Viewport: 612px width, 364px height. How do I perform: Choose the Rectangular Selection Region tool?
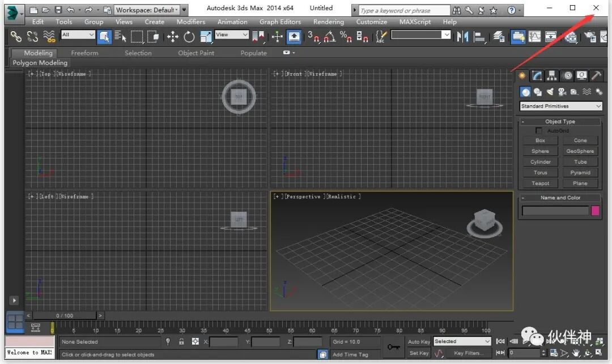tap(137, 37)
